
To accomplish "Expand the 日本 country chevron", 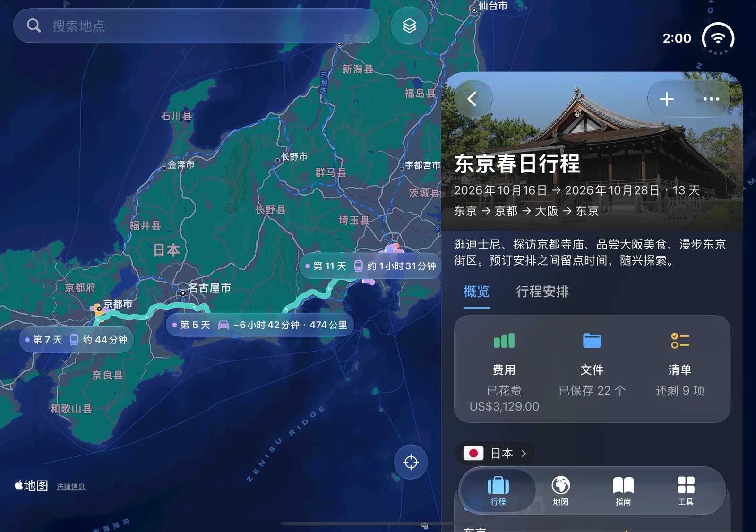I will pos(524,454).
